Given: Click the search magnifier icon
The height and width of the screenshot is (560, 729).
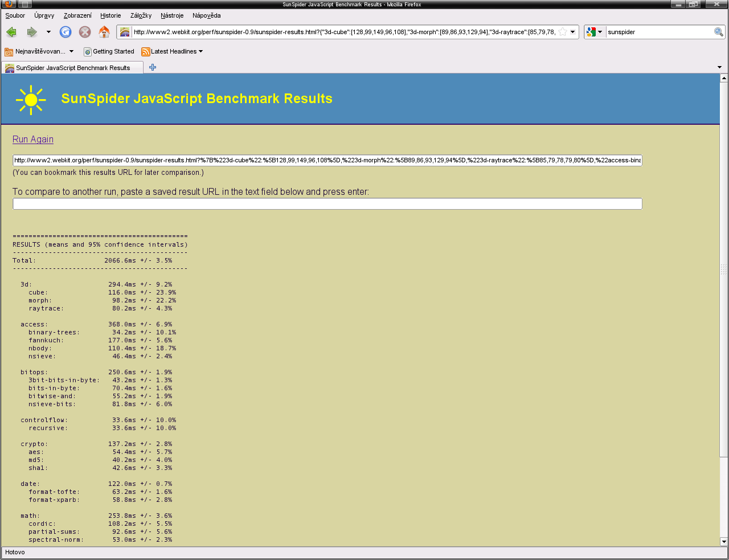Looking at the screenshot, I should pyautogui.click(x=719, y=32).
